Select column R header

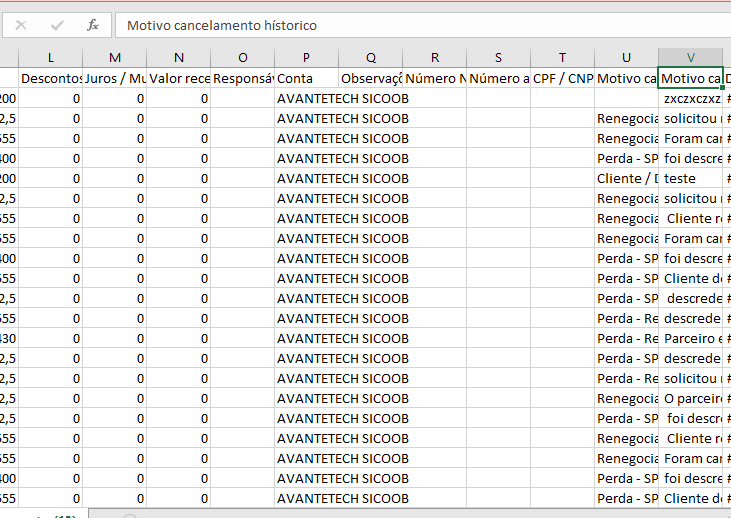[x=434, y=58]
